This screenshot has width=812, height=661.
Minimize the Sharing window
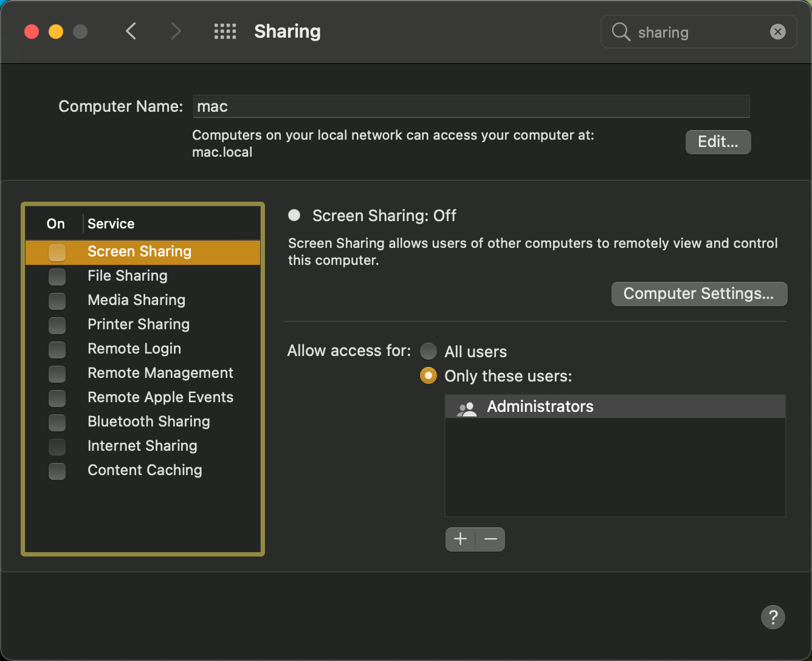click(56, 32)
